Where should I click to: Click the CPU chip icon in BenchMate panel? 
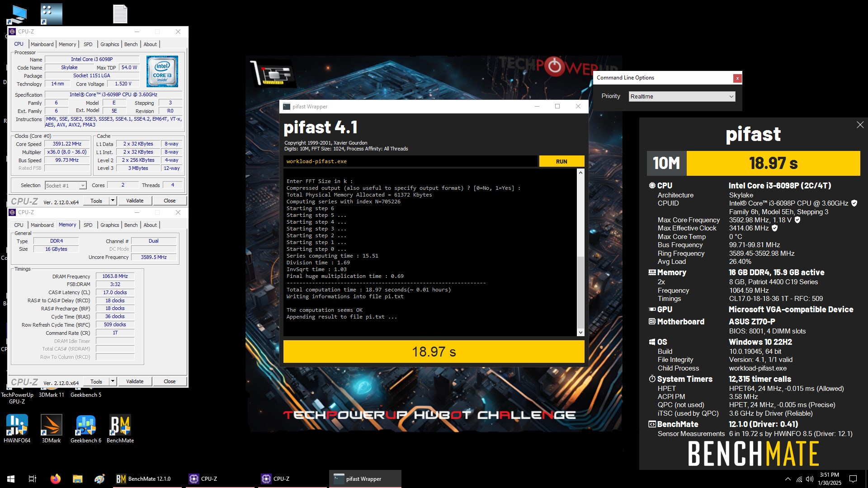pos(652,185)
